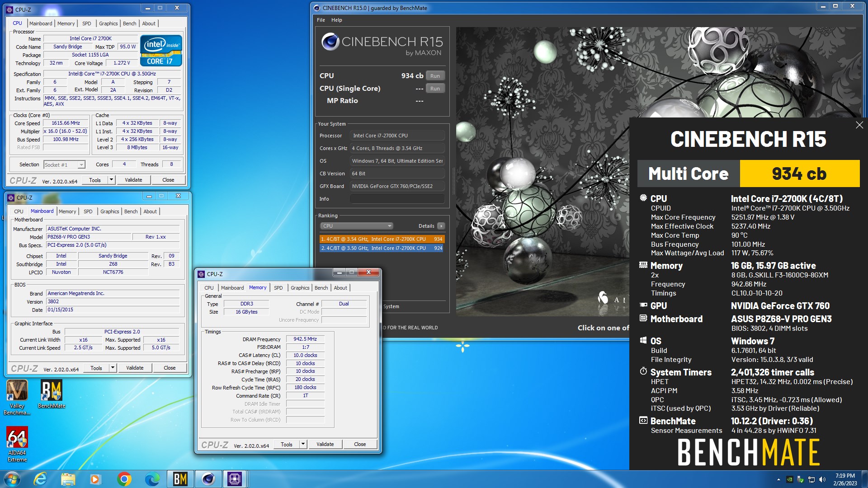Image resolution: width=868 pixels, height=488 pixels.
Task: Click Close in CPU-Z Mainboard window
Action: pyautogui.click(x=170, y=368)
